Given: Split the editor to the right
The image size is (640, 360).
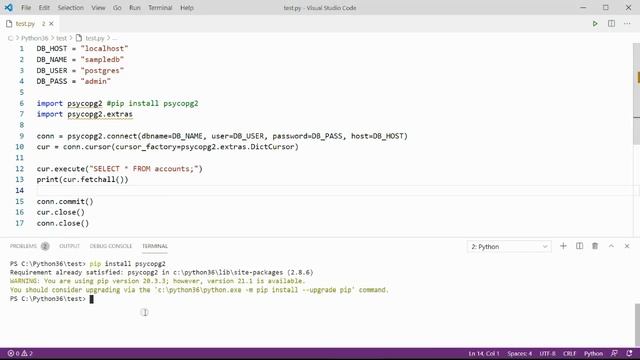Looking at the screenshot, I should pos(611,24).
